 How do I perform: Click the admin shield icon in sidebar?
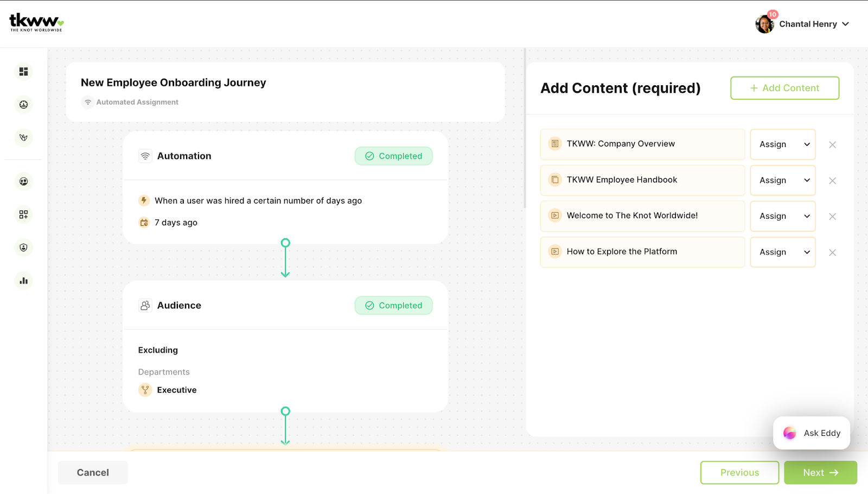pyautogui.click(x=23, y=247)
